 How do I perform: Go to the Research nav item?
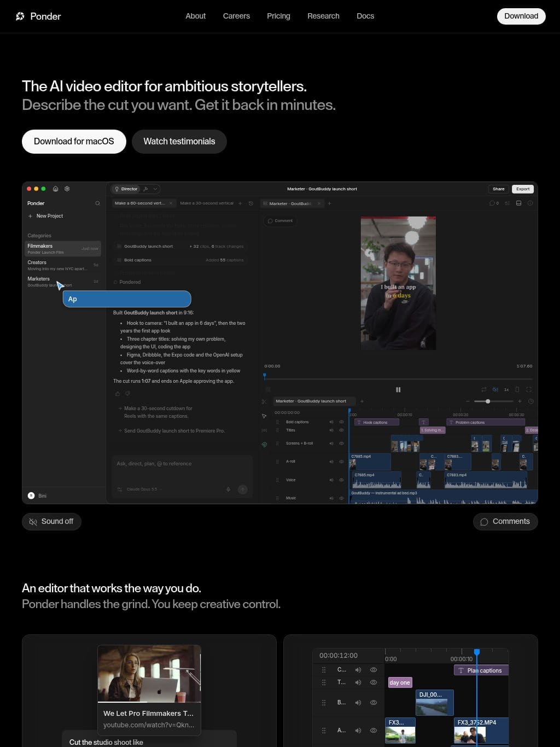pyautogui.click(x=323, y=16)
